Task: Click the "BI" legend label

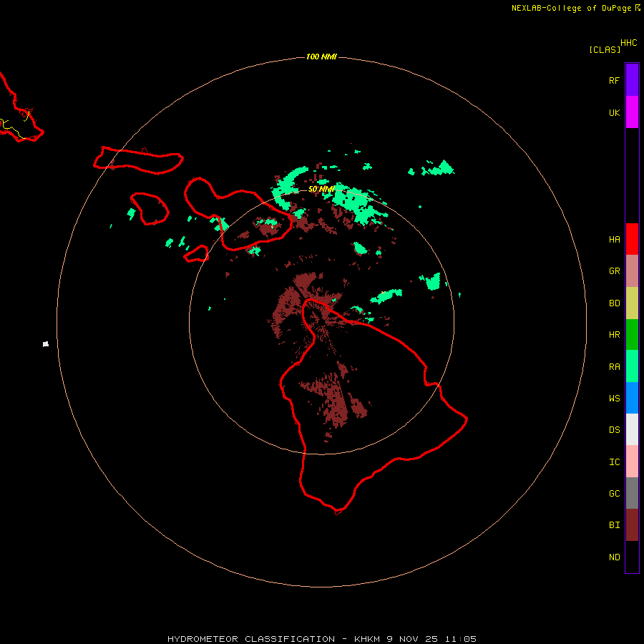Action: click(x=614, y=525)
